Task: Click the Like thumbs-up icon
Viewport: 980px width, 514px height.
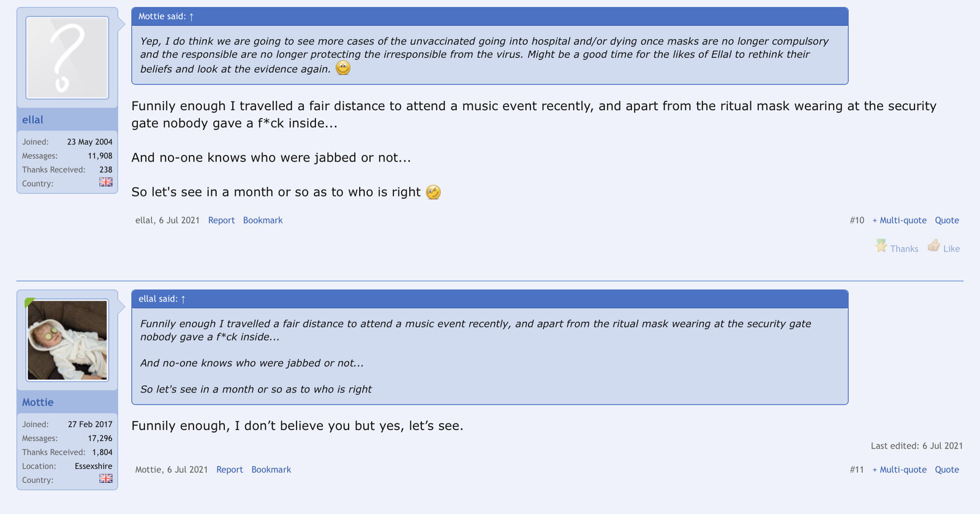Action: tap(933, 246)
